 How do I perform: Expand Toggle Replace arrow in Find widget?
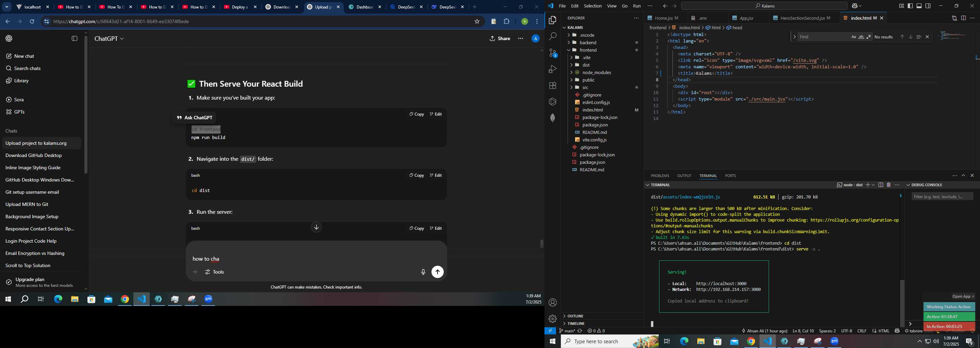pyautogui.click(x=794, y=37)
